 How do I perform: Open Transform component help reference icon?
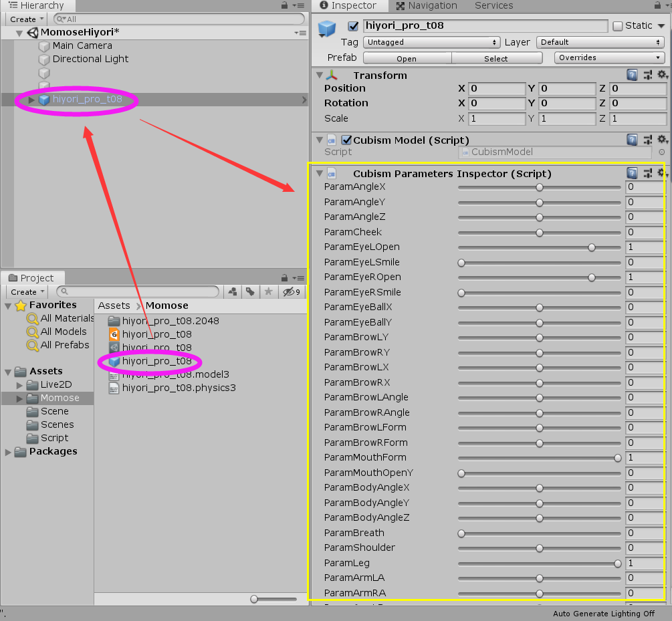coord(632,75)
